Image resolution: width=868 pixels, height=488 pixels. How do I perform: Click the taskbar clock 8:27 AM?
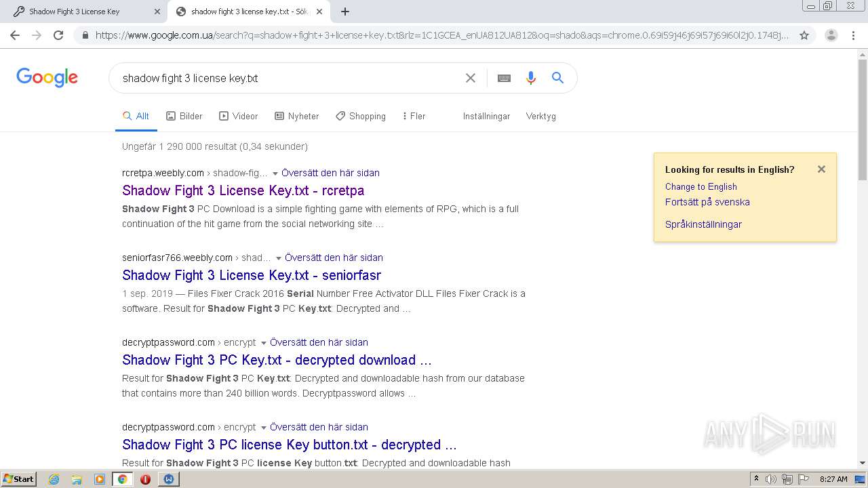point(833,479)
